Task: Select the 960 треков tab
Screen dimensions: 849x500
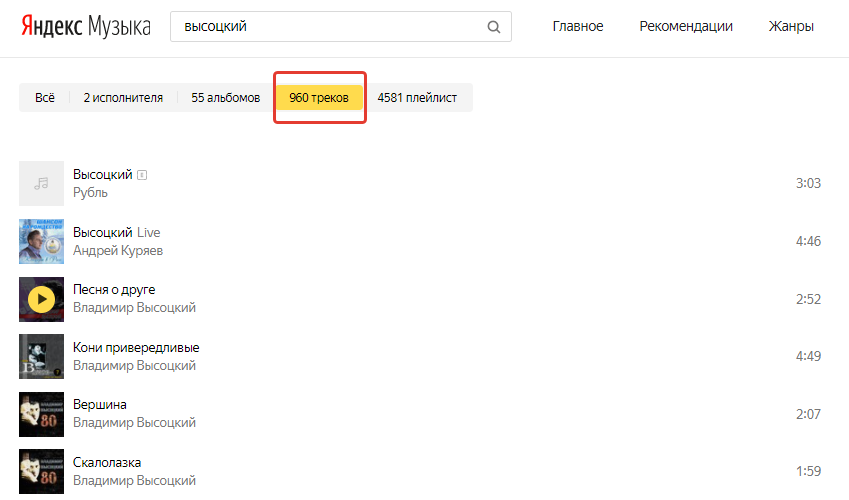Action: pyautogui.click(x=319, y=98)
